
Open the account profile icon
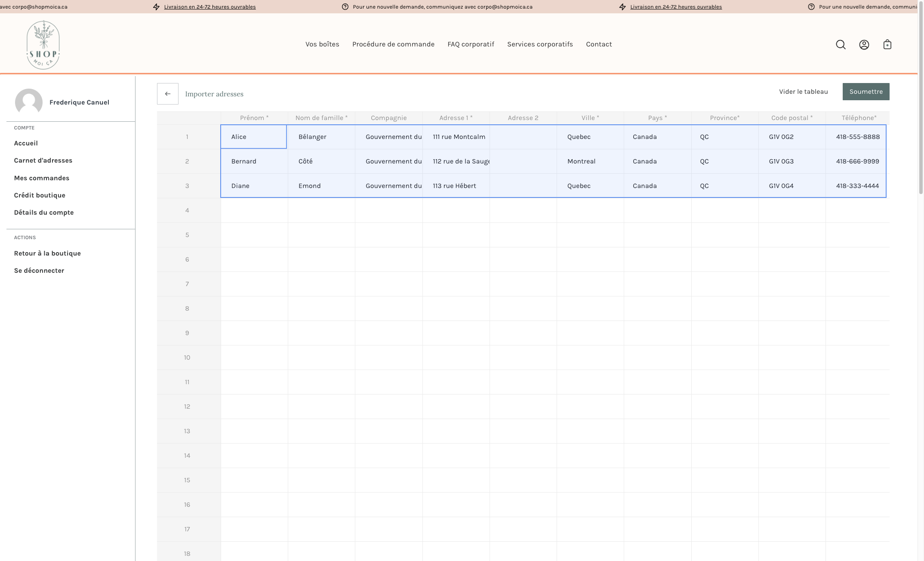tap(864, 45)
